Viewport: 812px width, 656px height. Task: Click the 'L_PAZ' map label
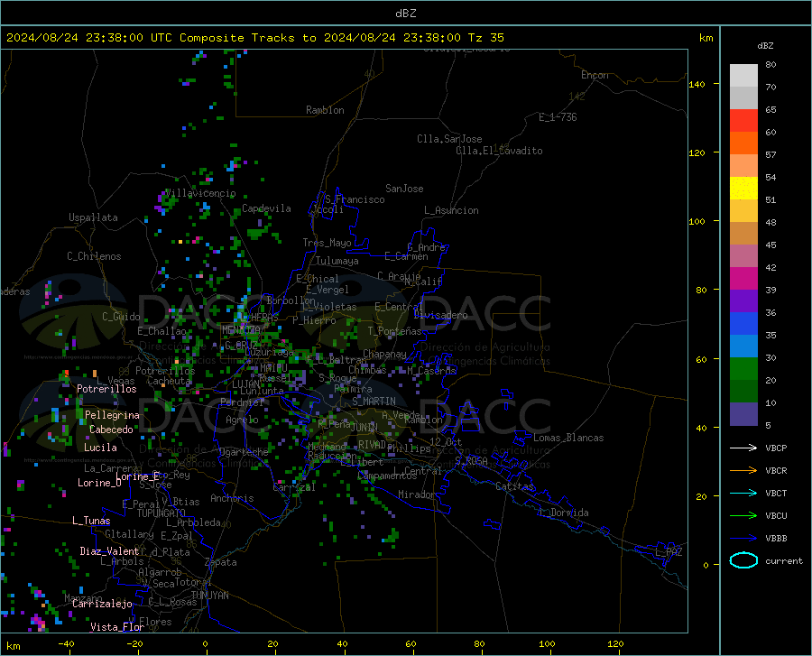click(x=669, y=552)
